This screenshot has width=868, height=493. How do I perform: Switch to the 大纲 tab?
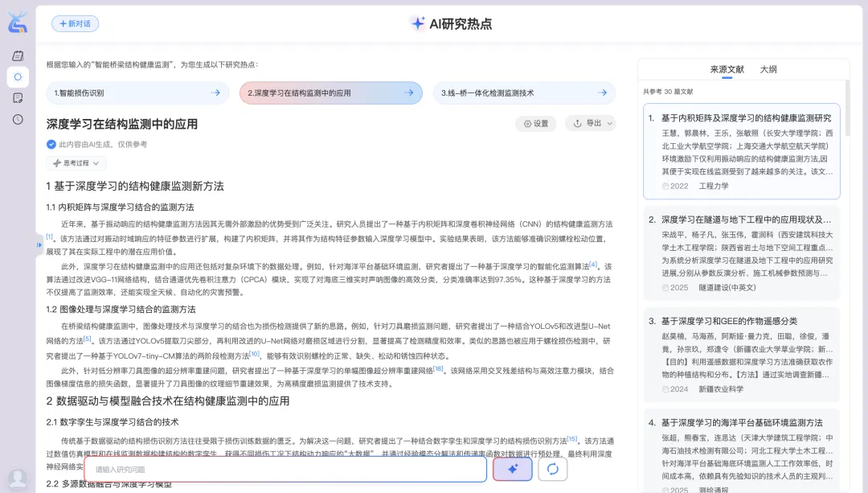[768, 70]
